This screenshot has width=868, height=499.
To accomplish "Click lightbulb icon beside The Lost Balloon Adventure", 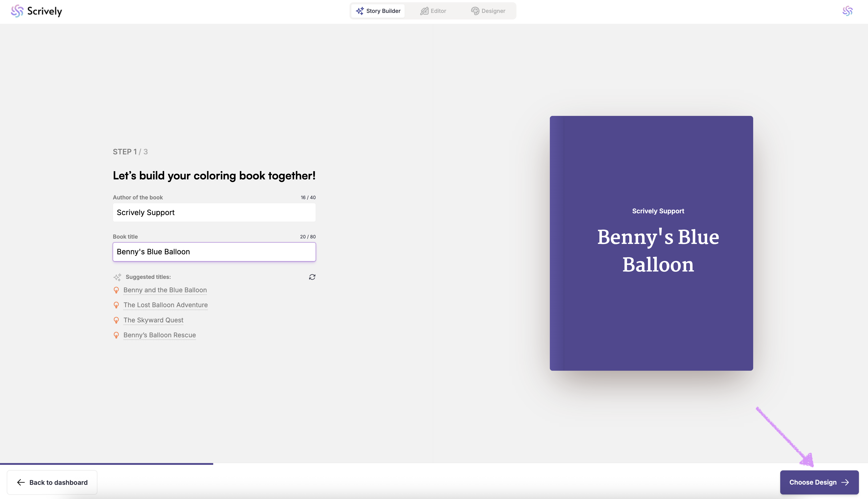I will tap(116, 305).
